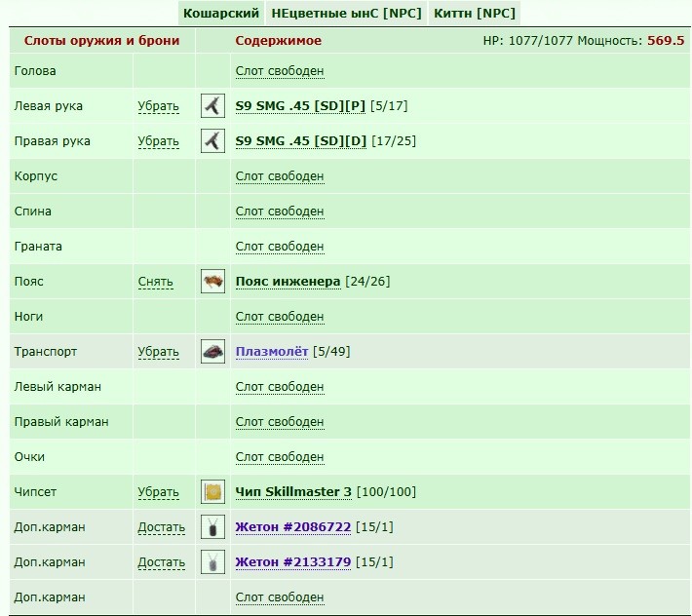Viewport: 692px width, 616px height.
Task: Click the Правая рука slot label
Action: (52, 140)
